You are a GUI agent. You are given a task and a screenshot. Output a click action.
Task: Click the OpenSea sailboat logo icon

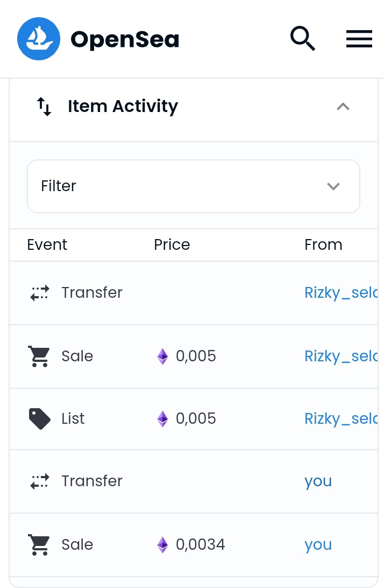[x=38, y=39]
